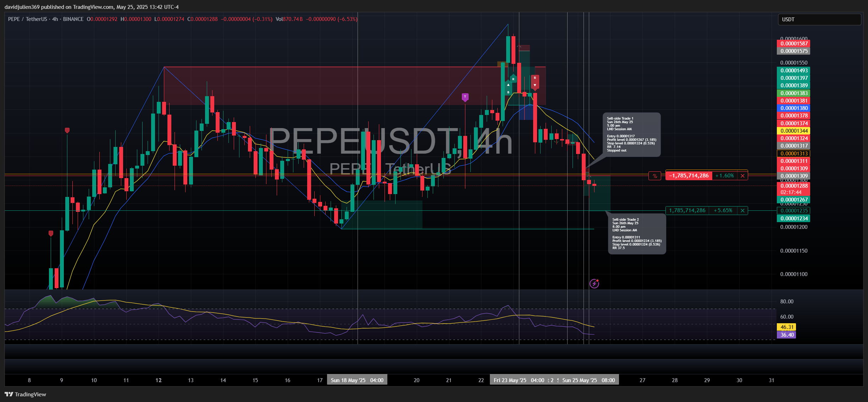
Task: Select the Sell-side Trade 2 callout note
Action: pyautogui.click(x=637, y=234)
